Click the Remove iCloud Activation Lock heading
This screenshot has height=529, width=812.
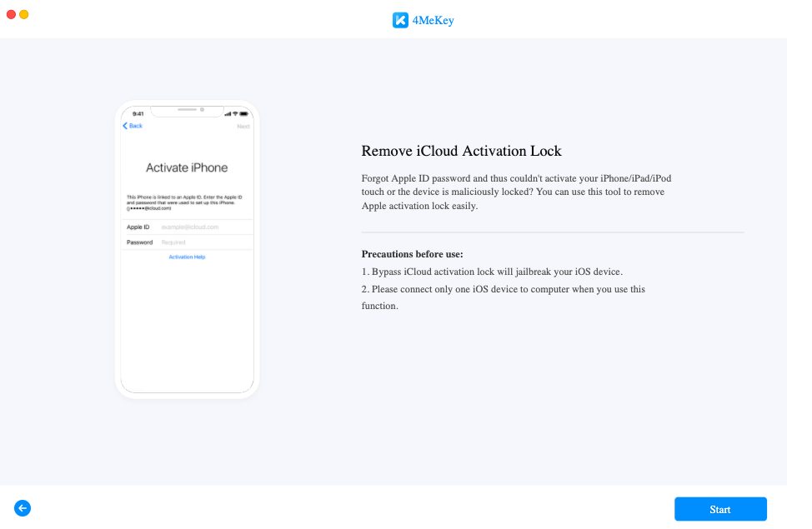click(461, 151)
